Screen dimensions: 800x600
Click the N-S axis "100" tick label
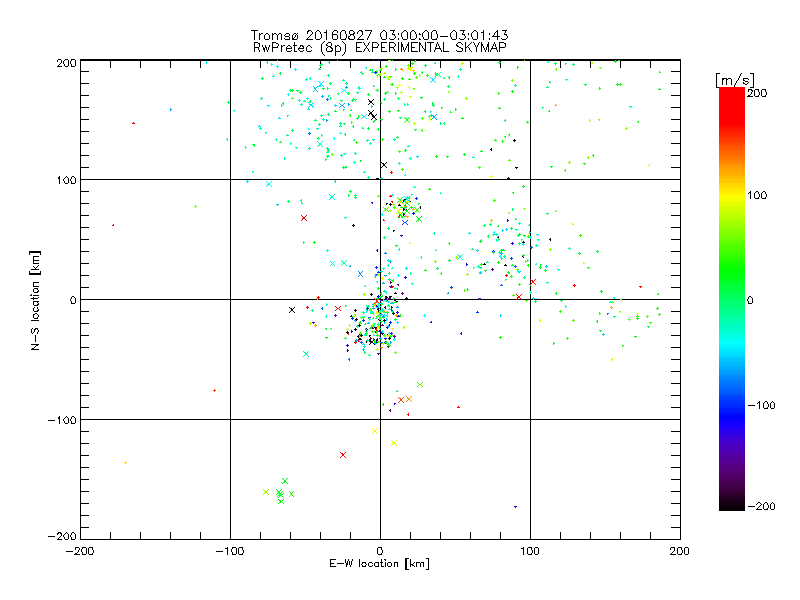point(66,180)
